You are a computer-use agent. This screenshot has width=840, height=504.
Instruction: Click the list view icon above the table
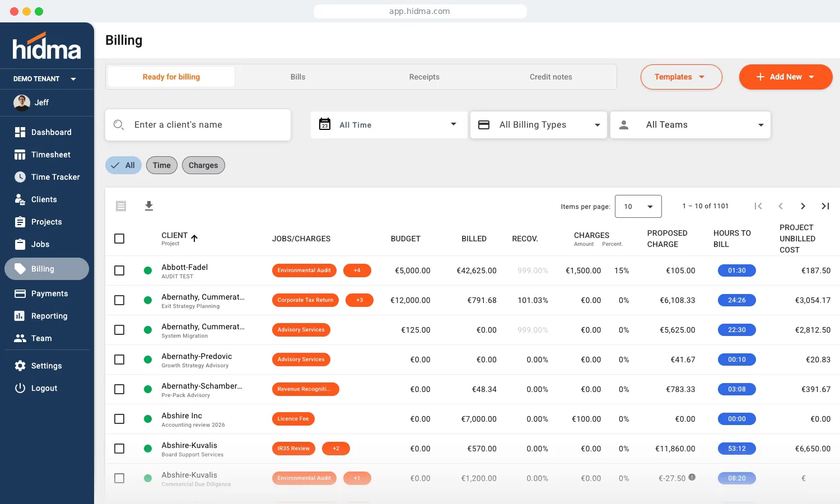[121, 206]
